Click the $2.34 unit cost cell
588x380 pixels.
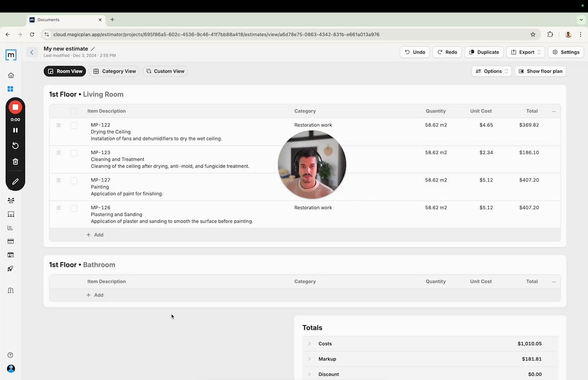pyautogui.click(x=486, y=153)
